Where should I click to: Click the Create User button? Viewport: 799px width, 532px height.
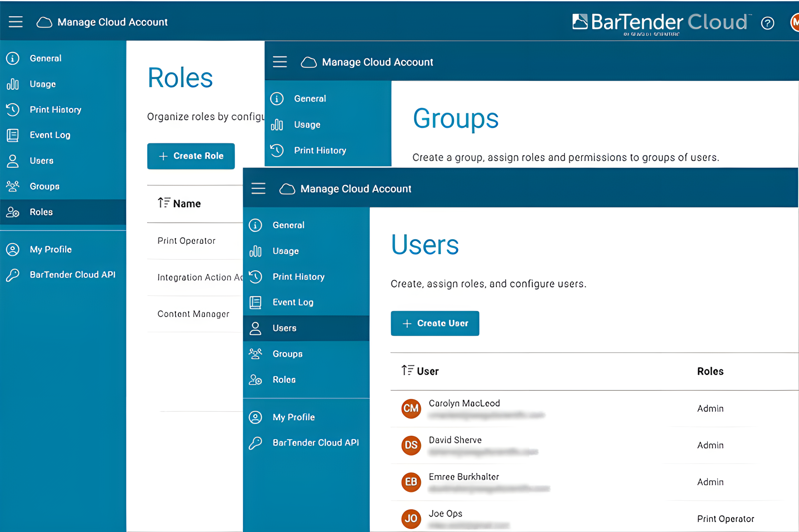[x=435, y=323]
